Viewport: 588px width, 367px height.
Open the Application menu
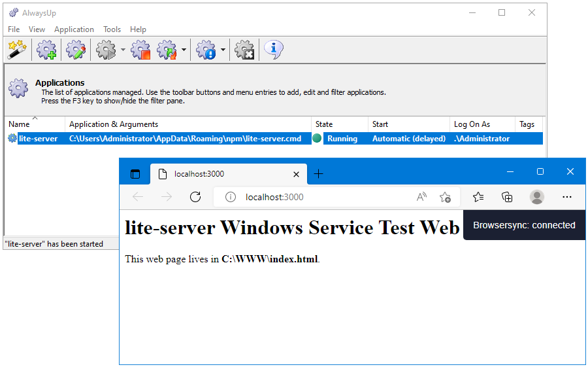pos(74,29)
